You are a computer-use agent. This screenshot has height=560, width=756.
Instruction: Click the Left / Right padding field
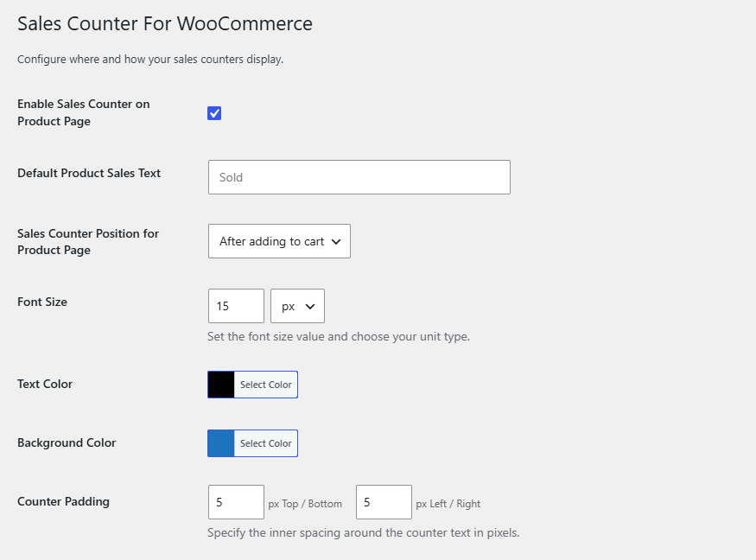(x=384, y=502)
